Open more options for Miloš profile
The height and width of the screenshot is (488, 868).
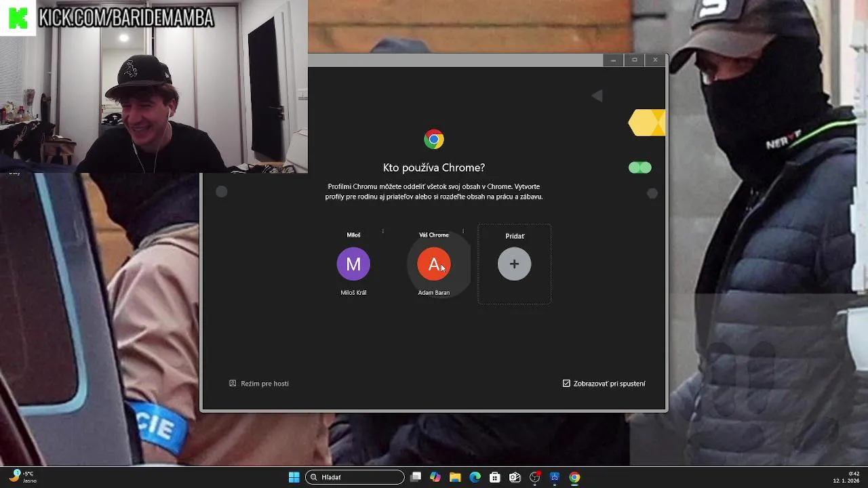coord(383,231)
